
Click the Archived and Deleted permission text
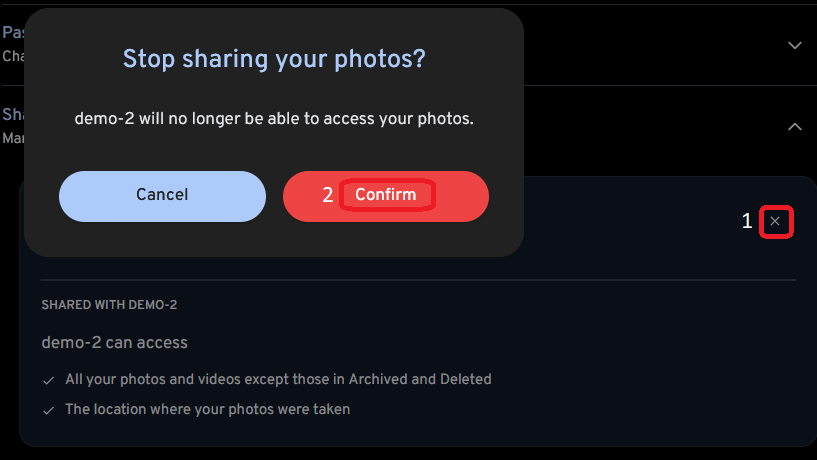[x=278, y=380]
